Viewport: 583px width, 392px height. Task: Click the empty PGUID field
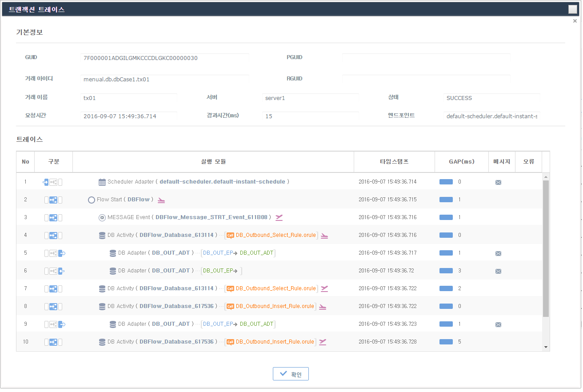click(426, 58)
